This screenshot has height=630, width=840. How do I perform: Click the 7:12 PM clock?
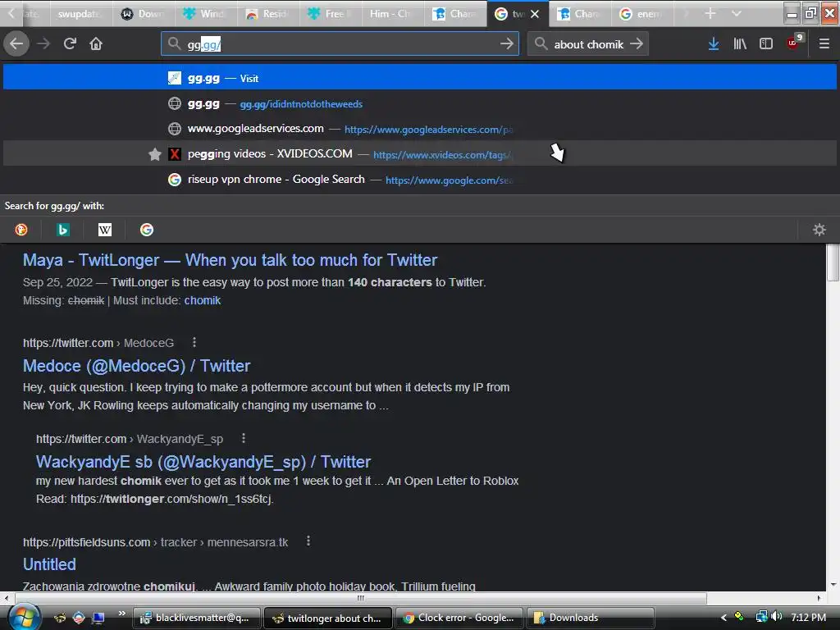[808, 617]
